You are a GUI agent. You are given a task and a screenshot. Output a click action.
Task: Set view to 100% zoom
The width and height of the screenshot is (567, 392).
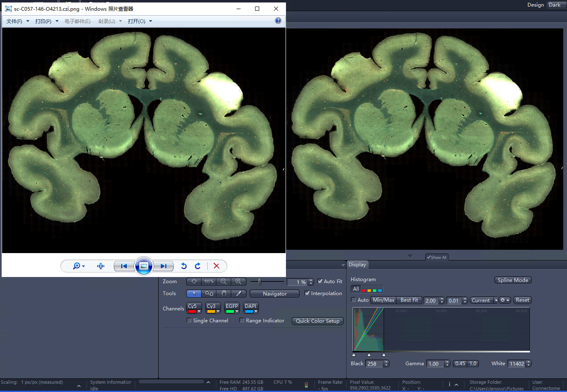[209, 282]
